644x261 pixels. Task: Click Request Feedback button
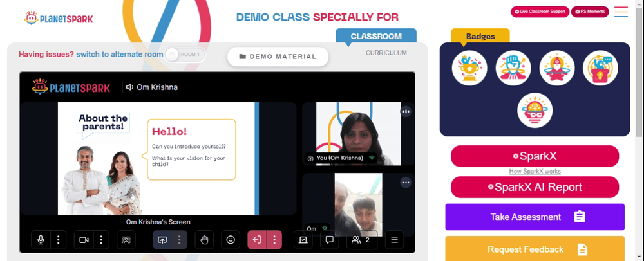535,248
